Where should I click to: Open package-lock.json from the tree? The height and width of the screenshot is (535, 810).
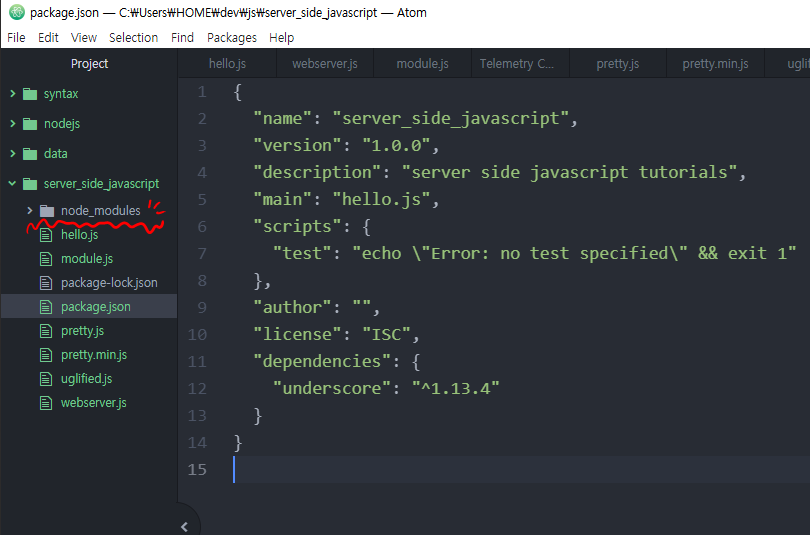pos(109,283)
